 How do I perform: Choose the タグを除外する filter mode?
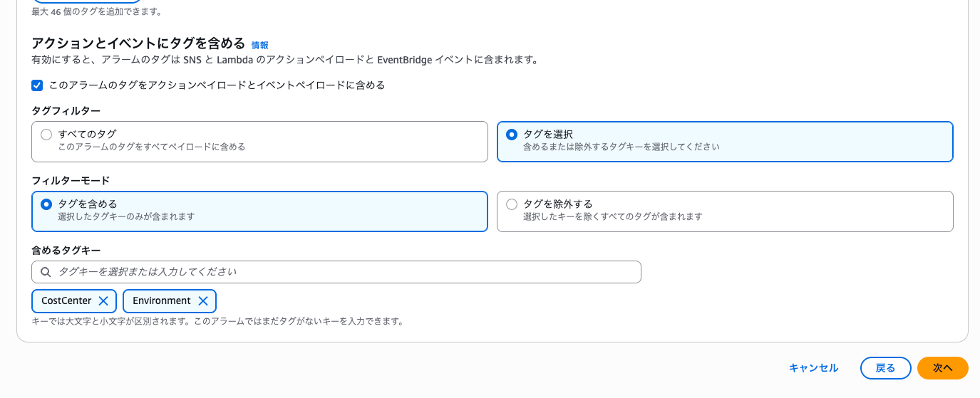click(512, 204)
